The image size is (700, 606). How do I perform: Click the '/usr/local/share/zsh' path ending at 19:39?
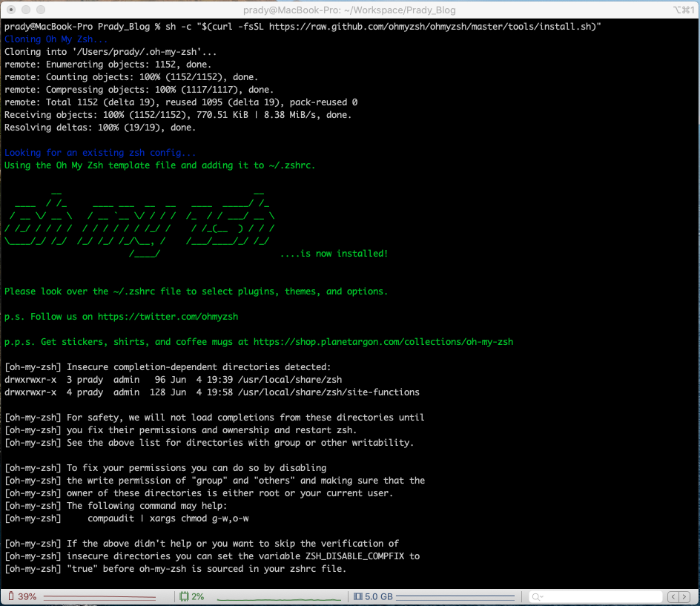click(x=290, y=380)
